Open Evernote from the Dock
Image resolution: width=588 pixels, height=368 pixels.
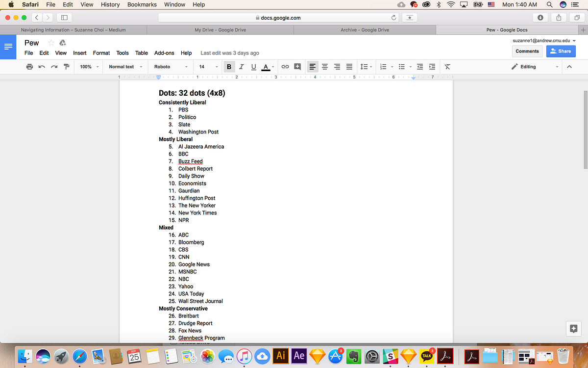click(x=353, y=355)
